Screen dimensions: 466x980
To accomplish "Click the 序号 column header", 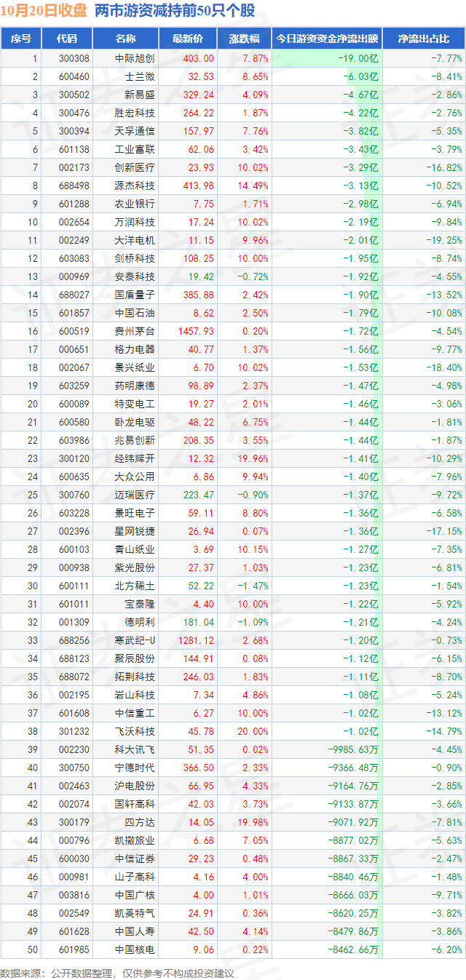I will click(21, 39).
